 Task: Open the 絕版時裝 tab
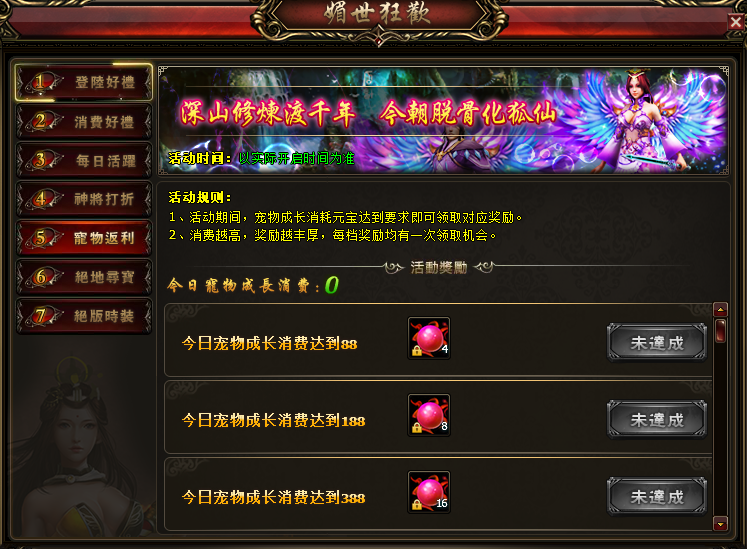84,316
